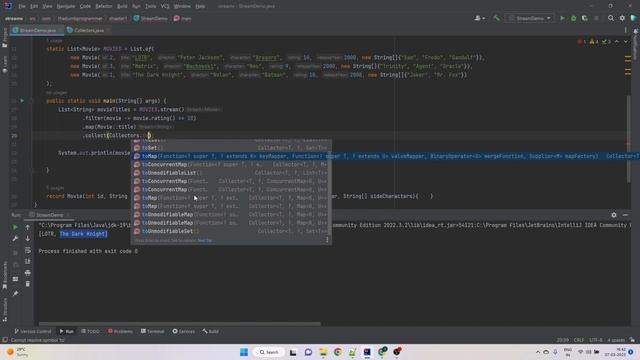640x360 pixels.
Task: Click UTF-8 encoding in status bar
Action: click(596, 340)
